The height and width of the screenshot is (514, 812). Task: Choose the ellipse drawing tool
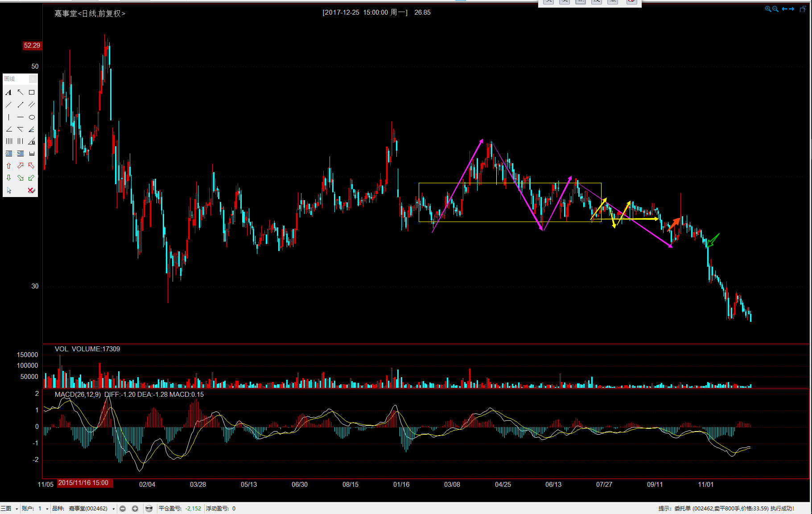click(x=32, y=118)
